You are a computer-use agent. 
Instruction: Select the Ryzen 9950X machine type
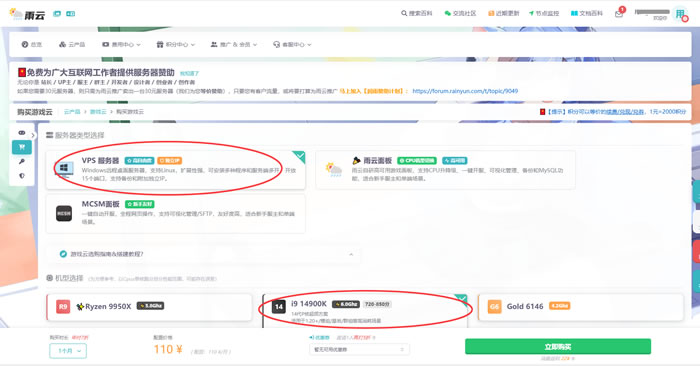pos(149,307)
